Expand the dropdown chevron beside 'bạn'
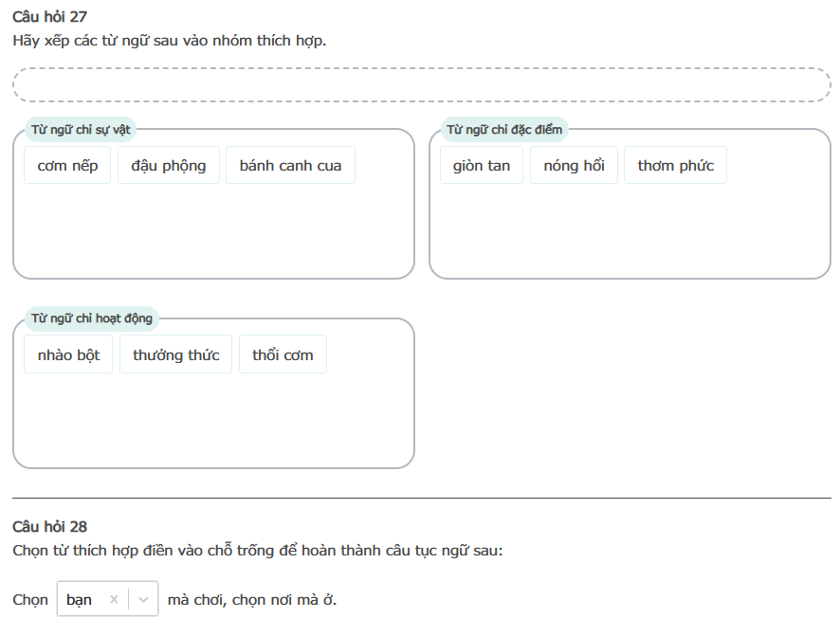Screen dimensions: 840x618 pyautogui.click(x=143, y=599)
